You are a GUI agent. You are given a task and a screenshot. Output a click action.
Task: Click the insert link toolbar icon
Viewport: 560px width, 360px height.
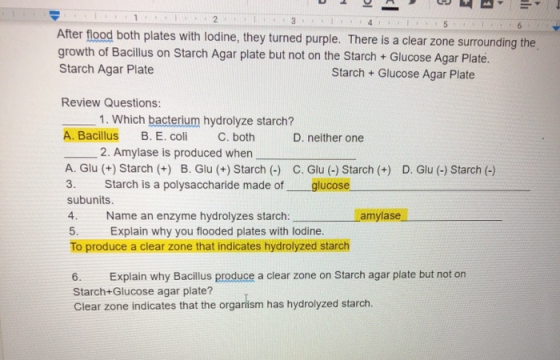[444, 3]
